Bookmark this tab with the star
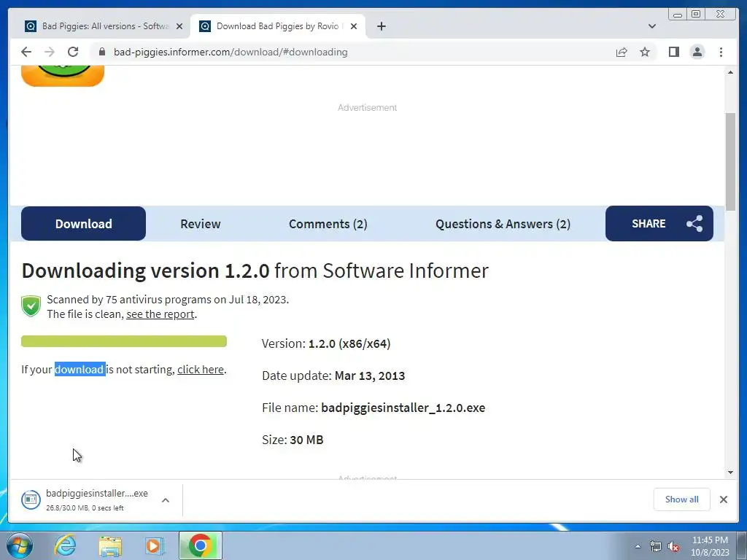 (x=645, y=52)
